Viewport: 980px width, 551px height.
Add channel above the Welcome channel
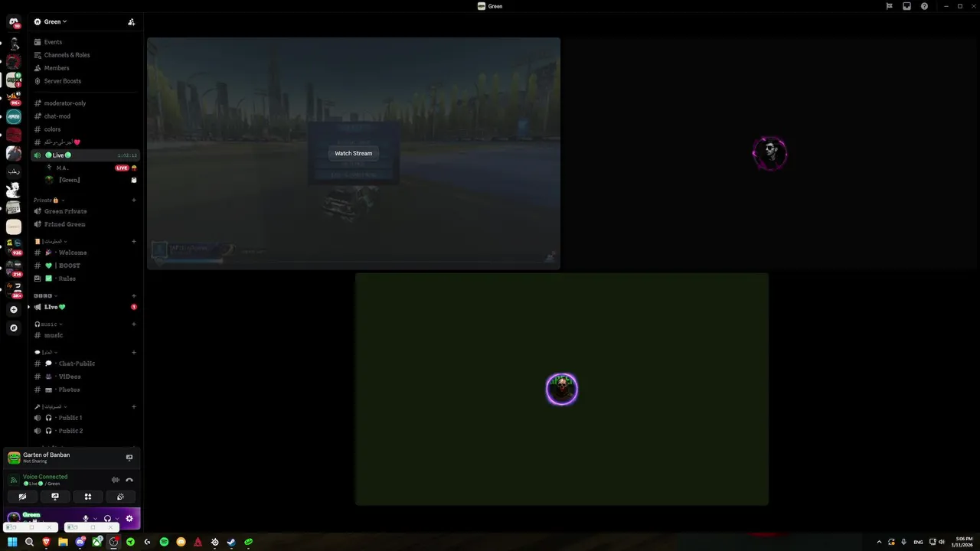tap(134, 242)
